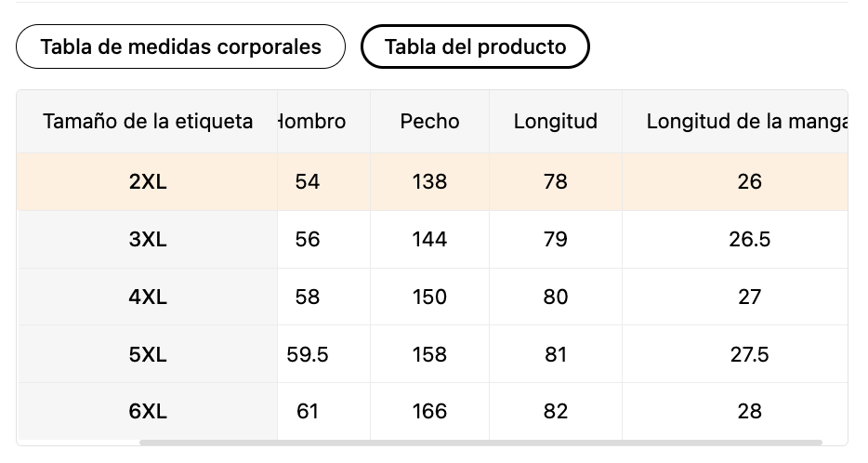Click the 59.5 shoulder value for 5XL
Image resolution: width=868 pixels, height=463 pixels.
[x=308, y=354]
